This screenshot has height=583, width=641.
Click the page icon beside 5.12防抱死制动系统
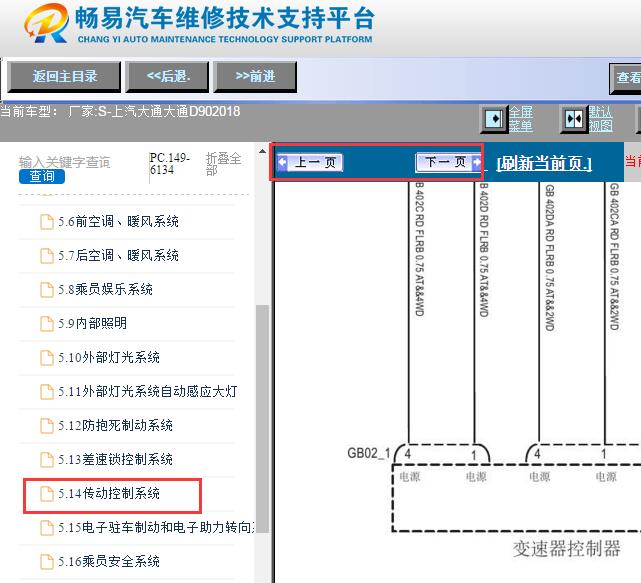pyautogui.click(x=47, y=426)
